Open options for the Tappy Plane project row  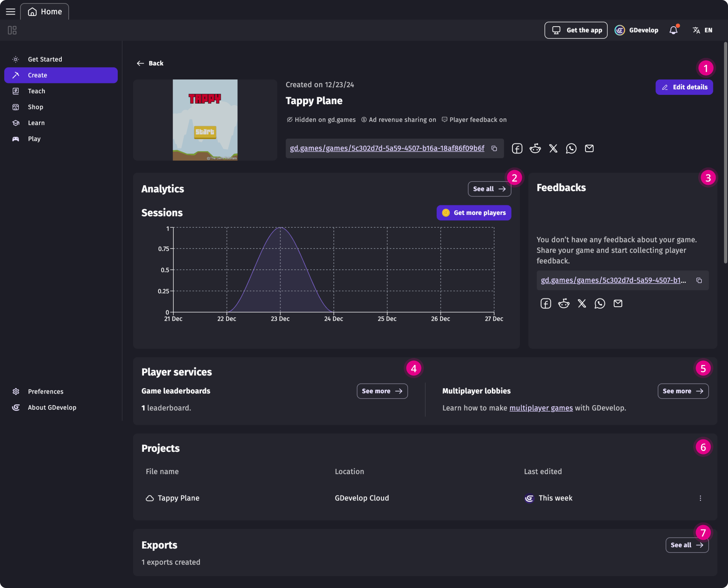tap(700, 498)
